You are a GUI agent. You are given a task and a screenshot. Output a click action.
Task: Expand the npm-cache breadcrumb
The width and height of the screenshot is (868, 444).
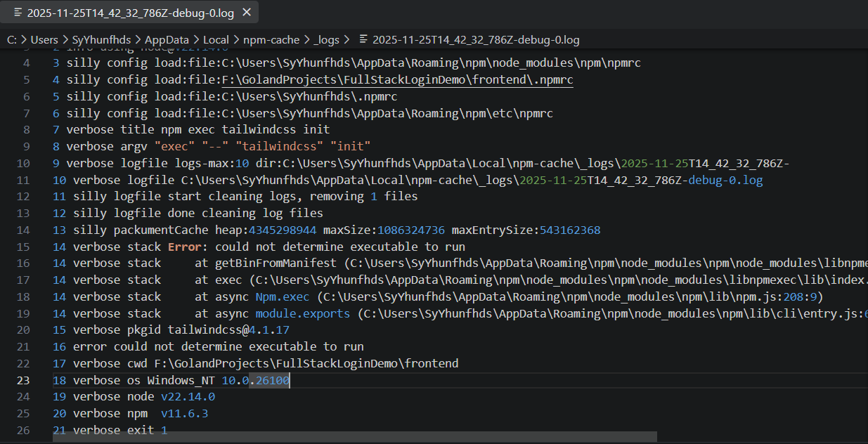pos(271,40)
